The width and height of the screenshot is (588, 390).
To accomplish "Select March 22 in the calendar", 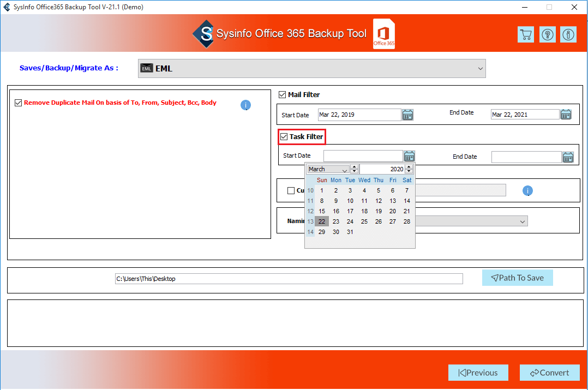I will pos(322,221).
